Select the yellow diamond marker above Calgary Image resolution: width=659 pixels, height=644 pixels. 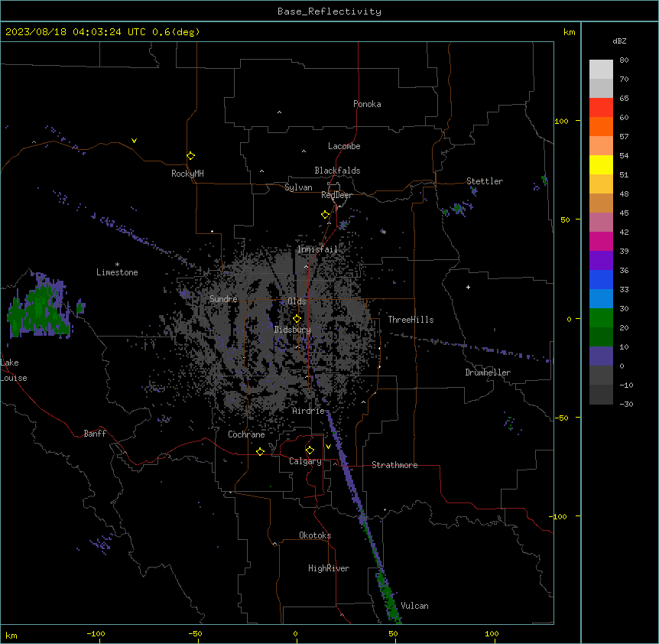pyautogui.click(x=310, y=450)
